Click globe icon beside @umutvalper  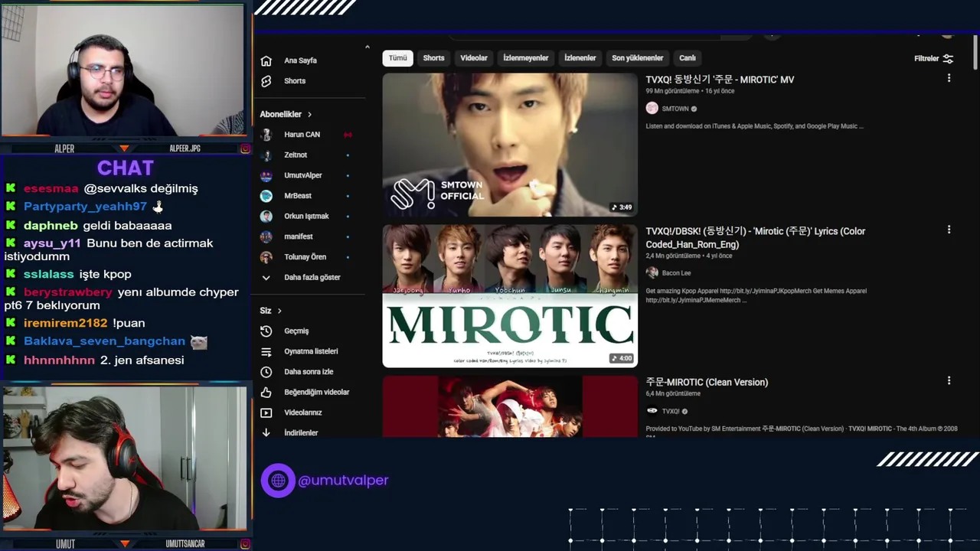[278, 481]
